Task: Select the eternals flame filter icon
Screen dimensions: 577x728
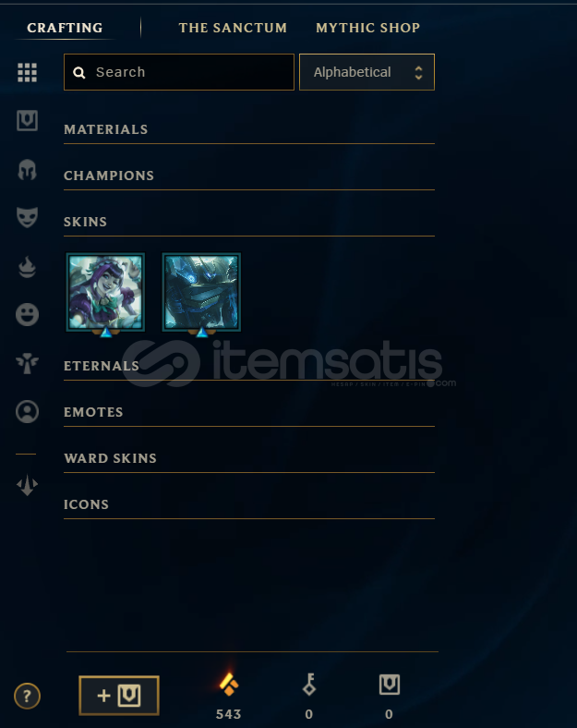Action: (27, 267)
